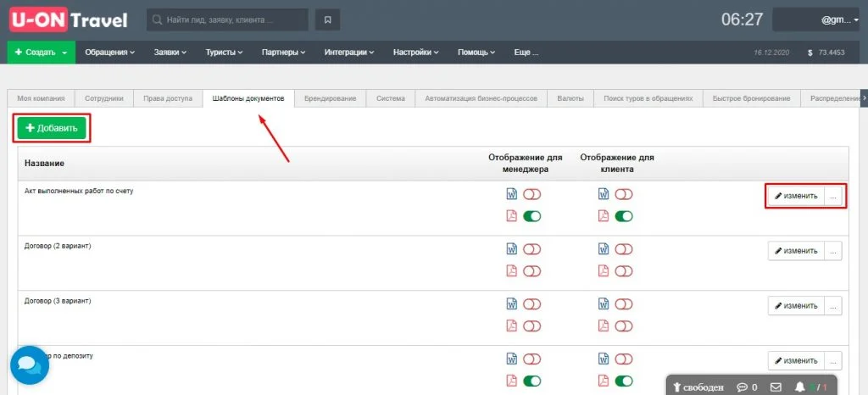This screenshot has width=868, height=395.
Task: Expand the Интеграции menu
Action: [x=348, y=53]
